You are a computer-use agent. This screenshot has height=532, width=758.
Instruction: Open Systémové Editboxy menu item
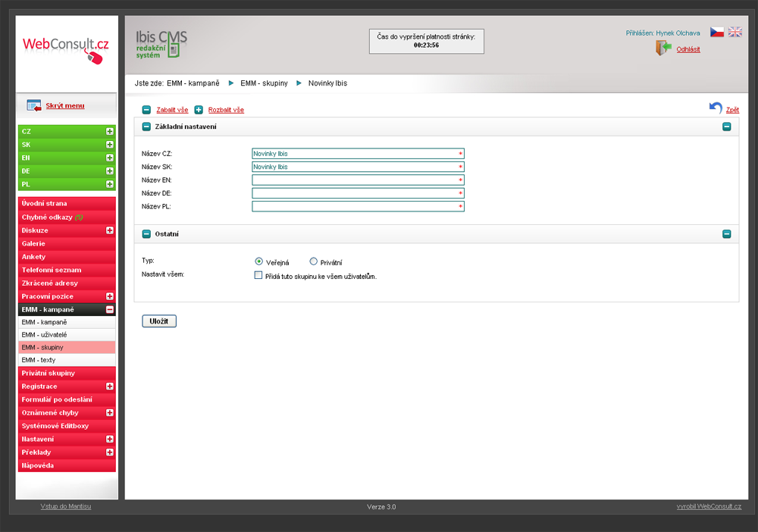[x=67, y=426]
